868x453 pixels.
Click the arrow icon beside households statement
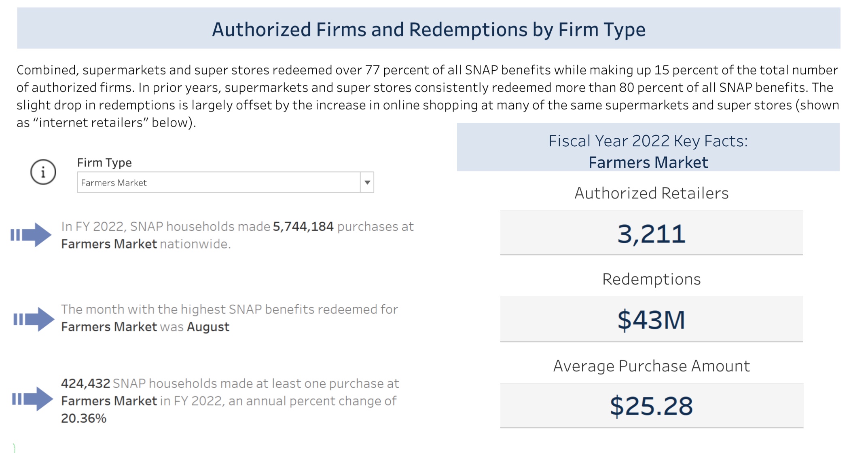point(32,399)
